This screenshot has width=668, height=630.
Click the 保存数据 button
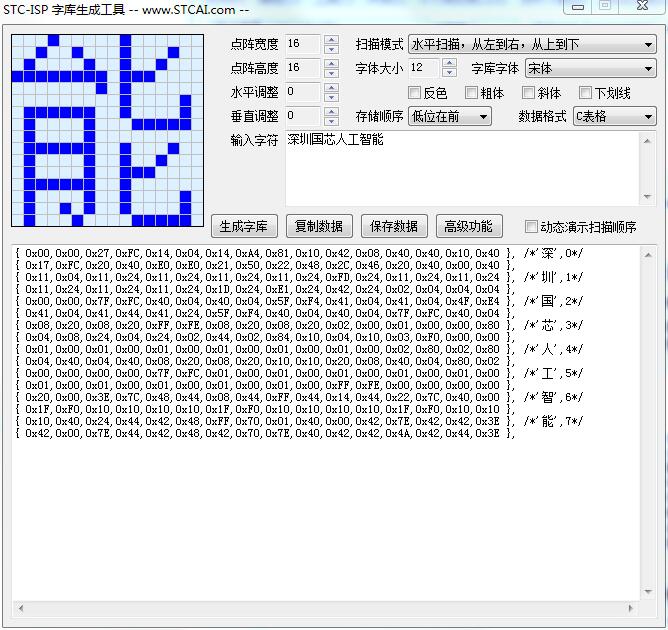pos(394,226)
